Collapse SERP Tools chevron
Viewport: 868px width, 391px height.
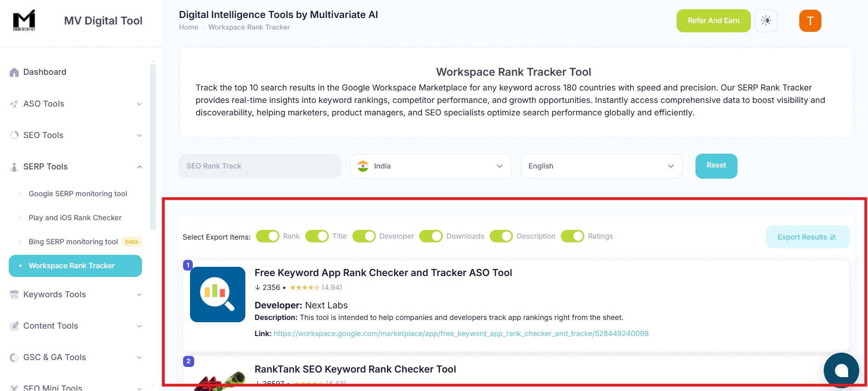point(139,167)
